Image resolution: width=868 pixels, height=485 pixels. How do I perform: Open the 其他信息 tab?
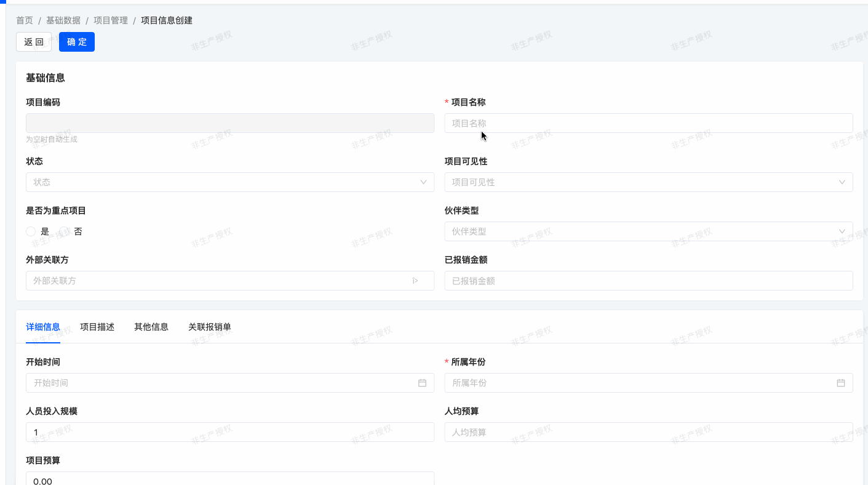tap(151, 327)
